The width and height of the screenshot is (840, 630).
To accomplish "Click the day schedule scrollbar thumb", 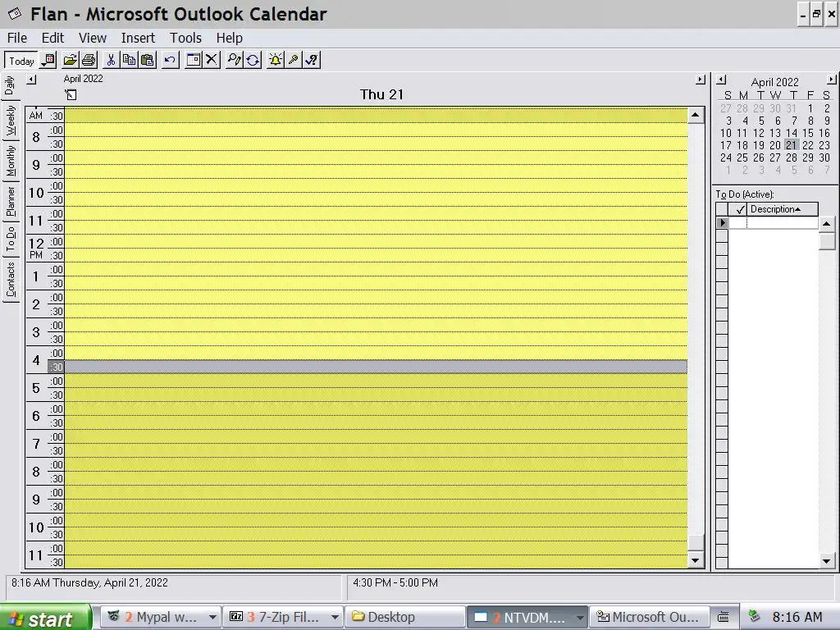I will [696, 542].
